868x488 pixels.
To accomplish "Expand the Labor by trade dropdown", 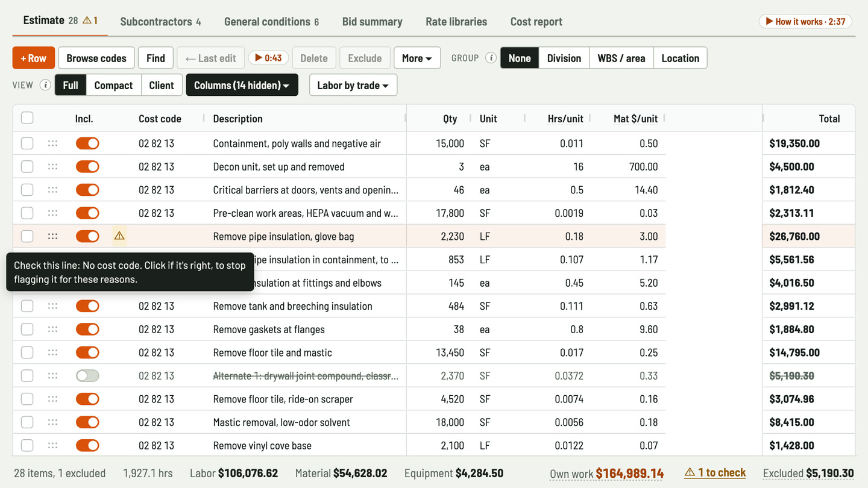I will (x=353, y=85).
